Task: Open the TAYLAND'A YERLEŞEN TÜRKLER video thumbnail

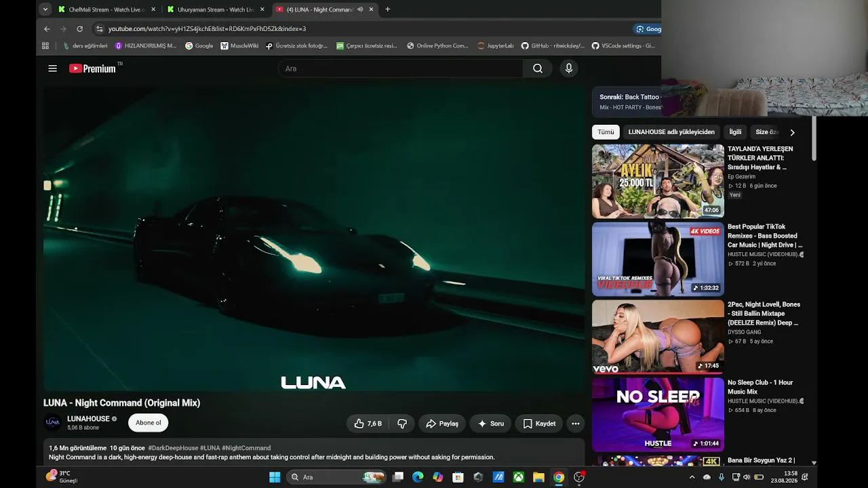Action: [x=658, y=181]
